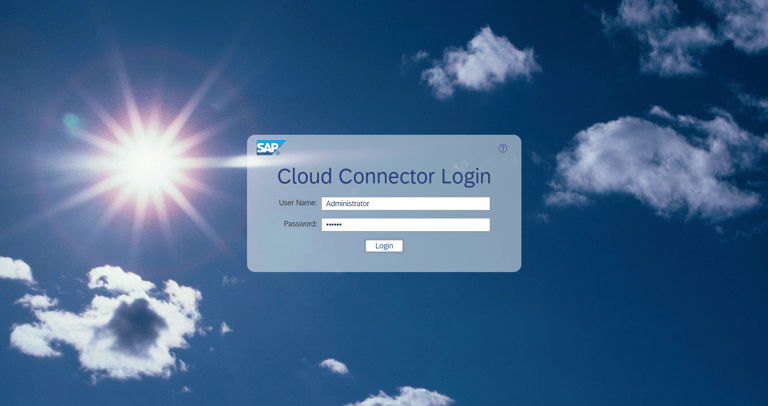Click the "User Name:" label
This screenshot has width=768, height=406.
pyautogui.click(x=298, y=203)
